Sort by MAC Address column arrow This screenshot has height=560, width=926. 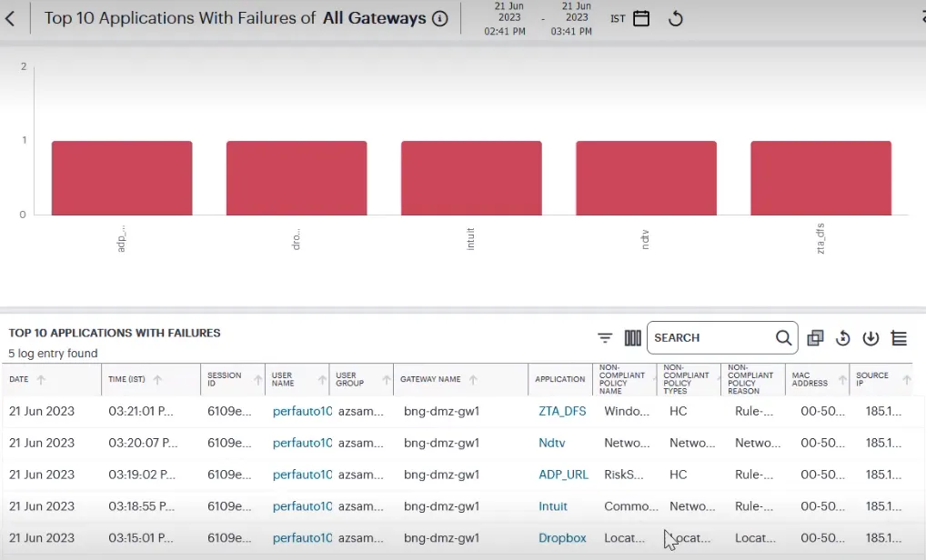(842, 379)
